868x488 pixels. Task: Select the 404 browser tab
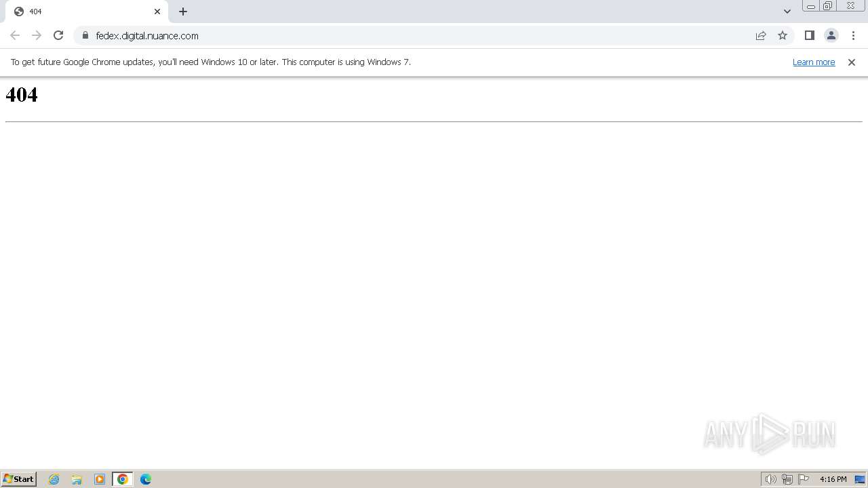(x=87, y=12)
